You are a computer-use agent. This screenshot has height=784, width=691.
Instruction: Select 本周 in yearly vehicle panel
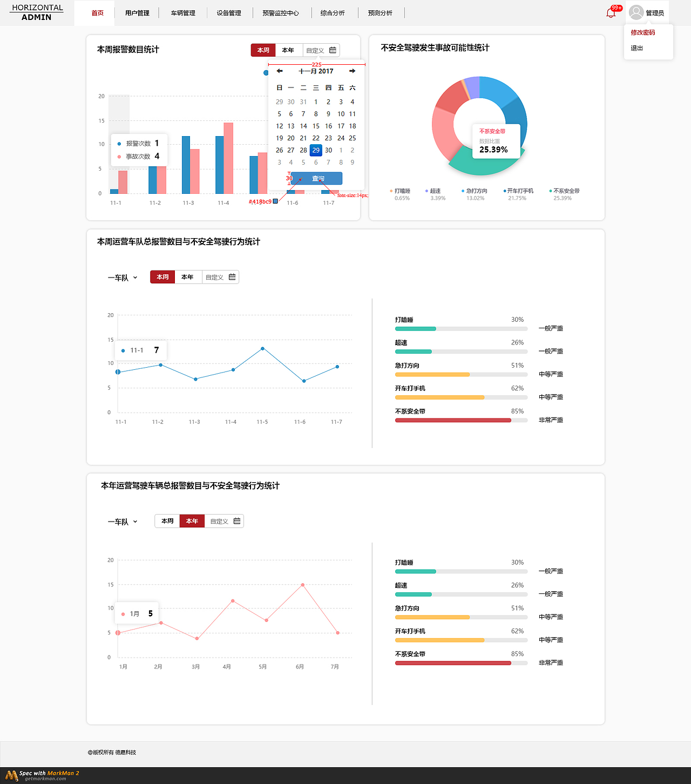(167, 521)
